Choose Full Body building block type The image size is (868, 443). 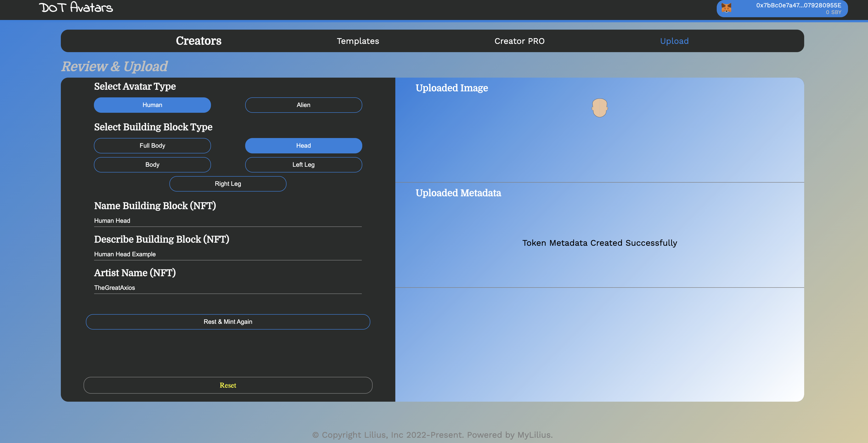pyautogui.click(x=152, y=146)
